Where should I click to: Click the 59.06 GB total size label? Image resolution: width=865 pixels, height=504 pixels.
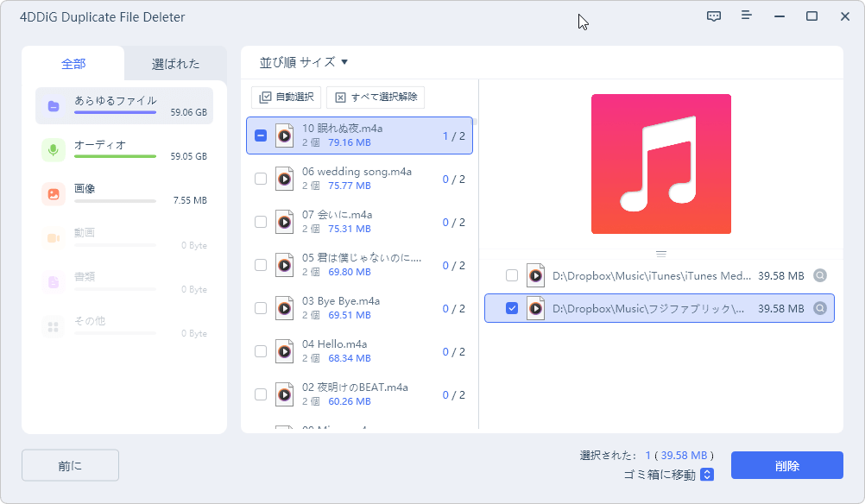point(189,112)
